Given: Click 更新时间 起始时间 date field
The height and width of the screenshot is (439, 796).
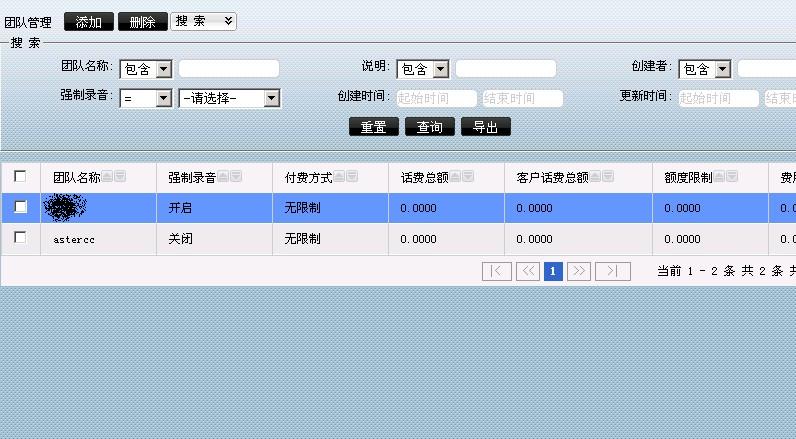Looking at the screenshot, I should [718, 98].
